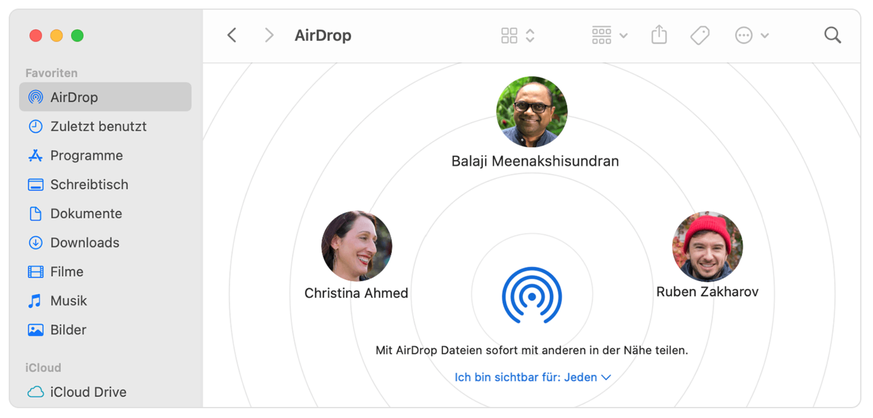
Task: Open Bilder in sidebar
Action: pyautogui.click(x=105, y=330)
